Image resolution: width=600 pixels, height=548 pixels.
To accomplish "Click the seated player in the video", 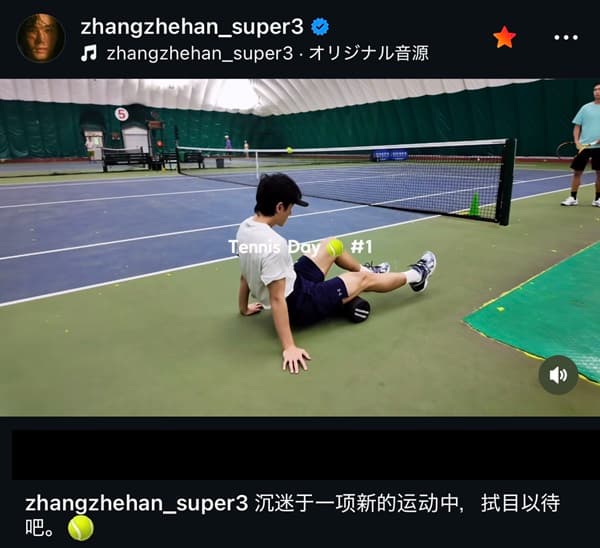I will point(325,268).
